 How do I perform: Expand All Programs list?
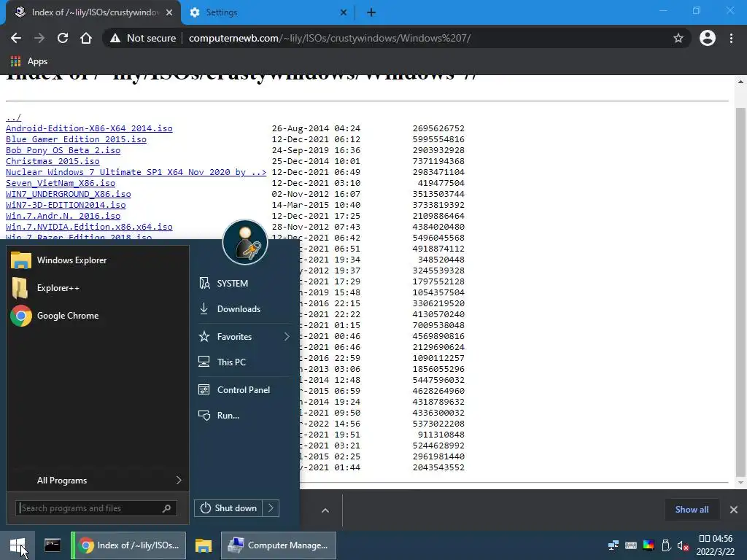(x=98, y=480)
